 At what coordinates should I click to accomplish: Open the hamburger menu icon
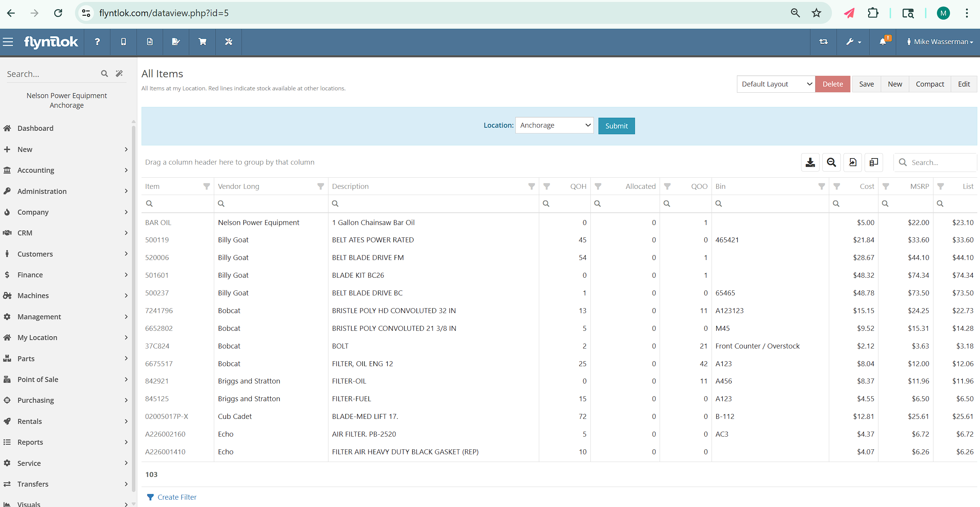click(x=8, y=42)
